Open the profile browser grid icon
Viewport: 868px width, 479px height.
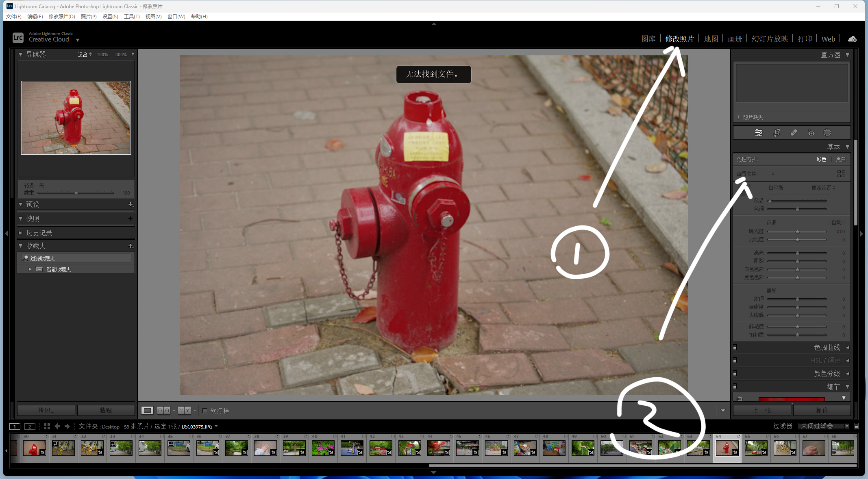(841, 174)
